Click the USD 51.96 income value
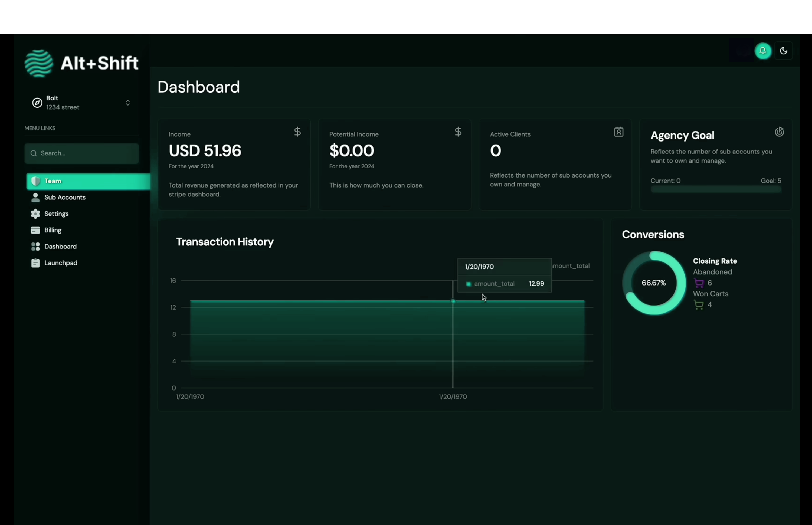 click(x=205, y=151)
